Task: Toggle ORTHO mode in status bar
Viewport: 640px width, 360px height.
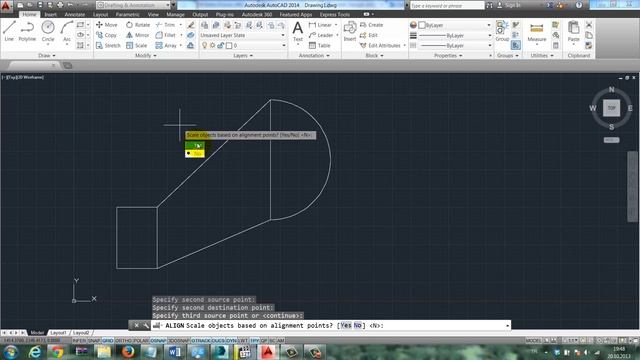Action: coord(123,340)
